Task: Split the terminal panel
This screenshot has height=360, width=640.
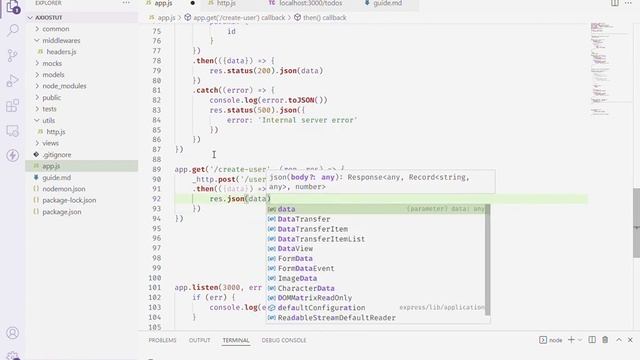Action: [592, 340]
